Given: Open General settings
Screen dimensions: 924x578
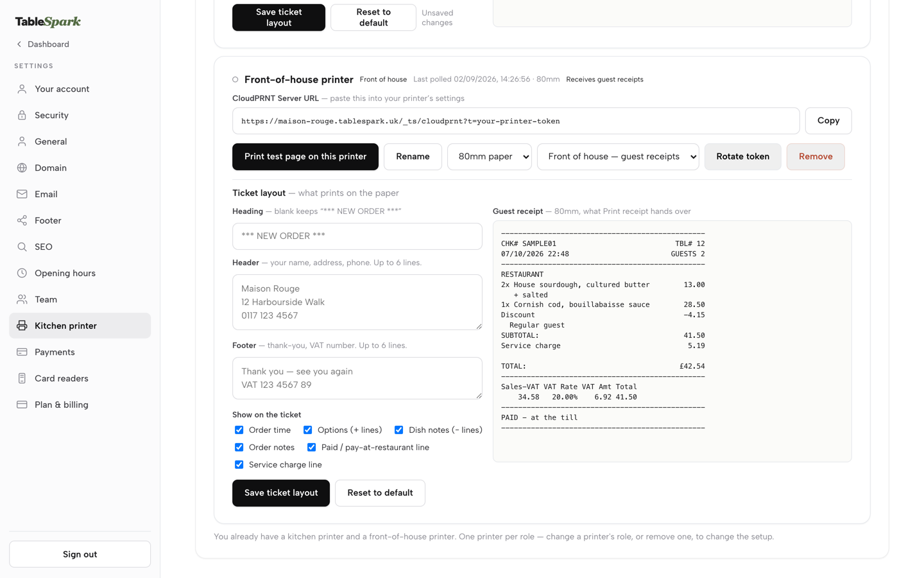Looking at the screenshot, I should pyautogui.click(x=80, y=142).
